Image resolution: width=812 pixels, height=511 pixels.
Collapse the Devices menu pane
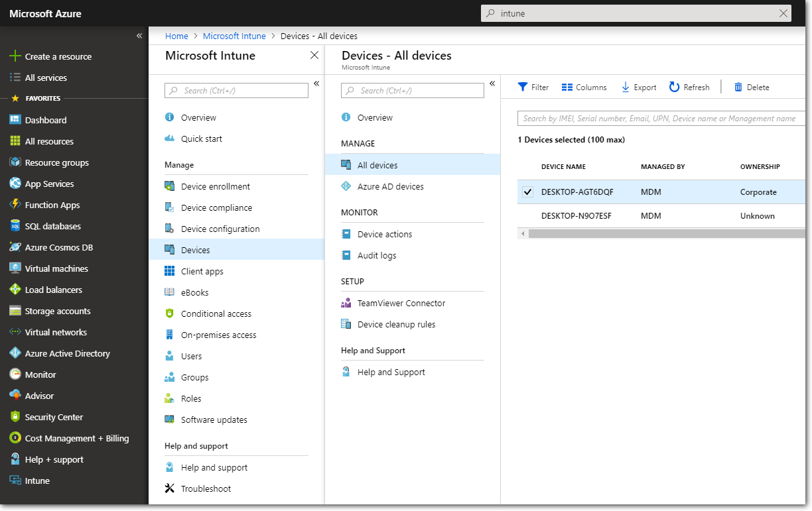click(492, 84)
